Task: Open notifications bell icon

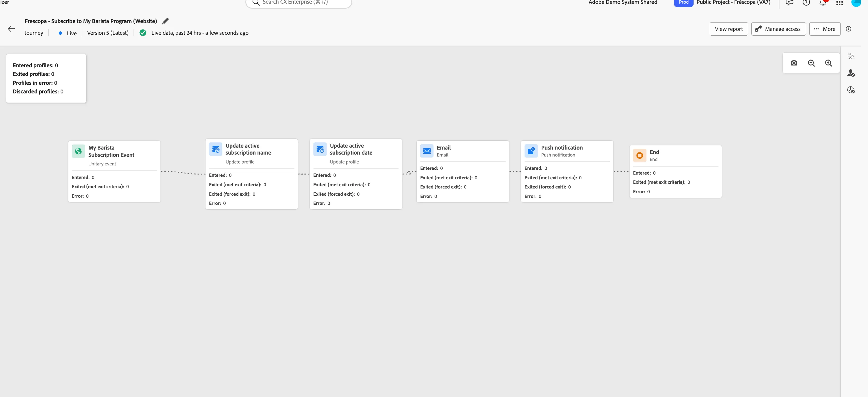Action: point(823,2)
